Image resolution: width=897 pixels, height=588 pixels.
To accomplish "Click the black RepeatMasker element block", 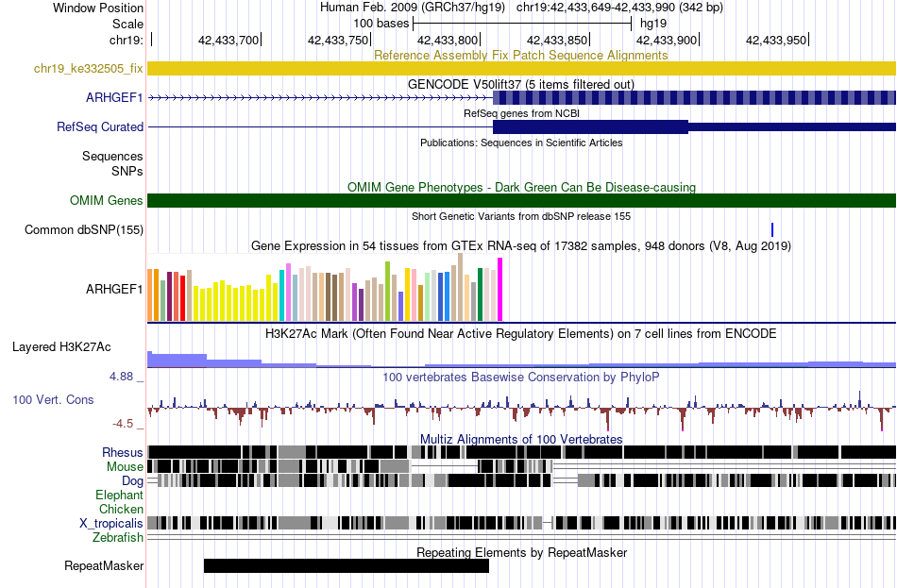I will pyautogui.click(x=347, y=565).
